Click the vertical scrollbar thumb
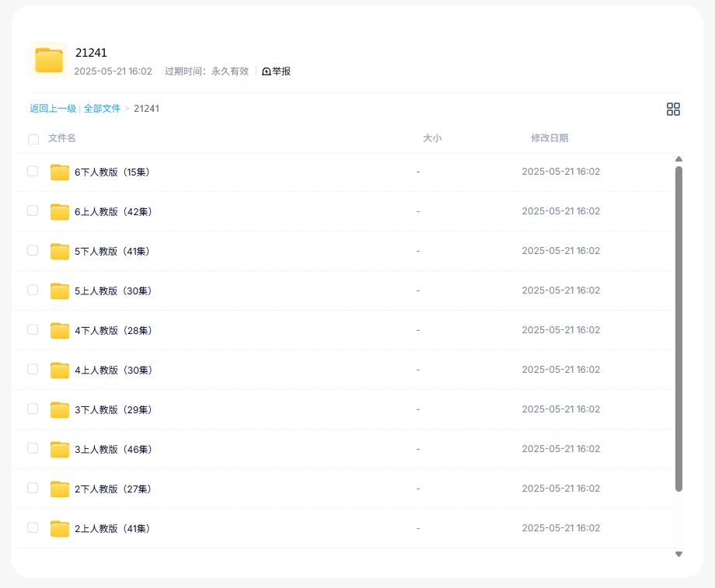 pyautogui.click(x=678, y=326)
